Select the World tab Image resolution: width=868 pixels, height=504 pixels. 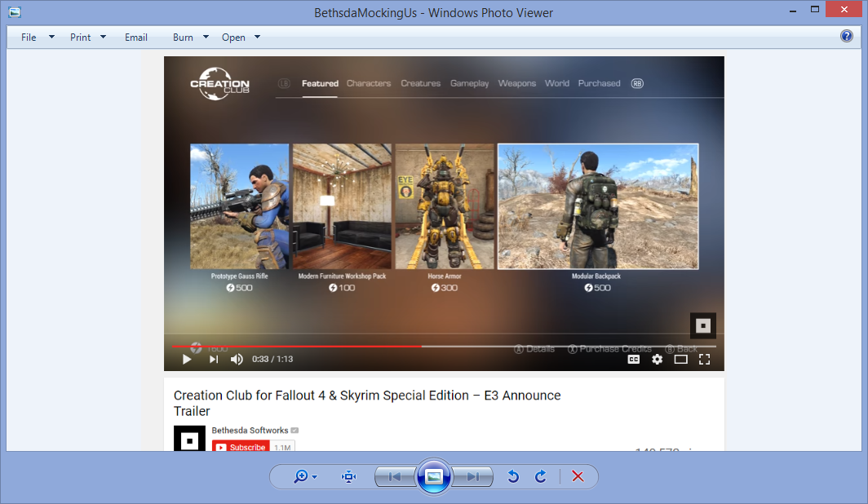[557, 83]
